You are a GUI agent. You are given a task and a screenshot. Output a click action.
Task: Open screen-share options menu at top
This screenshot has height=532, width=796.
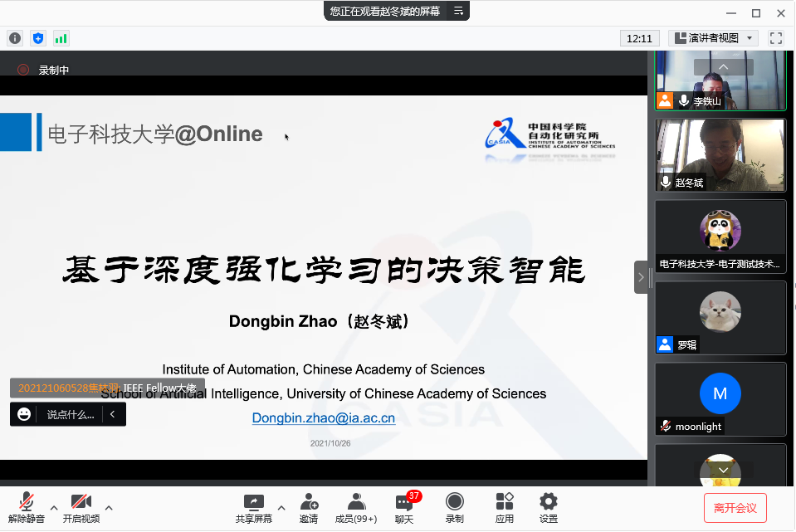tap(457, 11)
